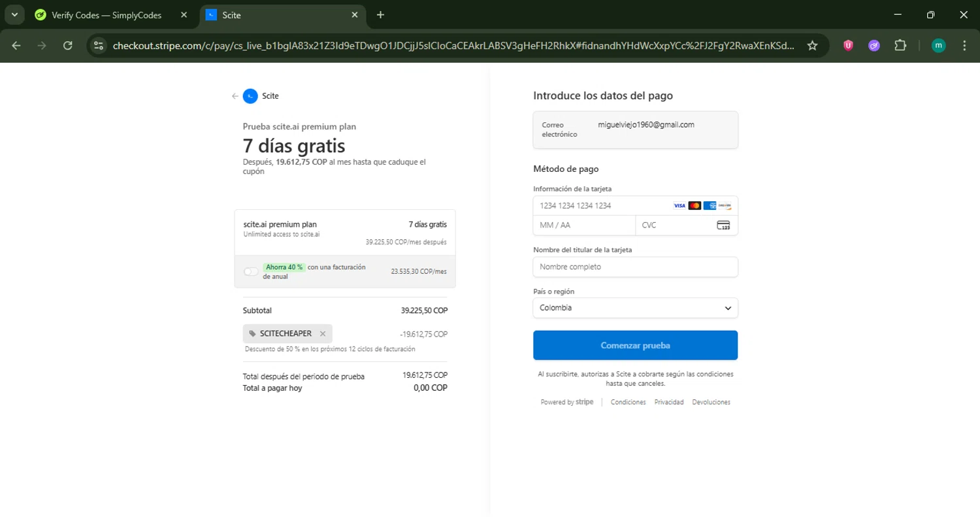The image size is (980, 517).
Task: Click the 'Total a pagar hoy' label
Action: pyautogui.click(x=272, y=388)
